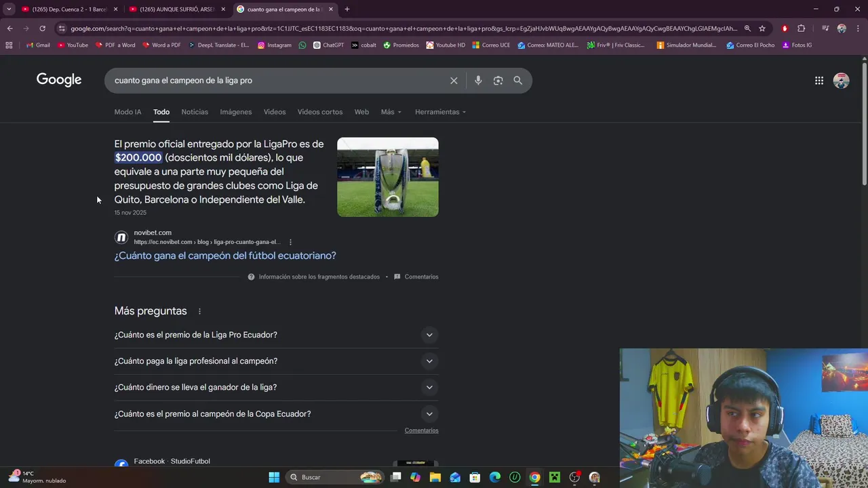Open the three-dot menu next to Más preguntas
This screenshot has width=868, height=488.
tap(199, 311)
